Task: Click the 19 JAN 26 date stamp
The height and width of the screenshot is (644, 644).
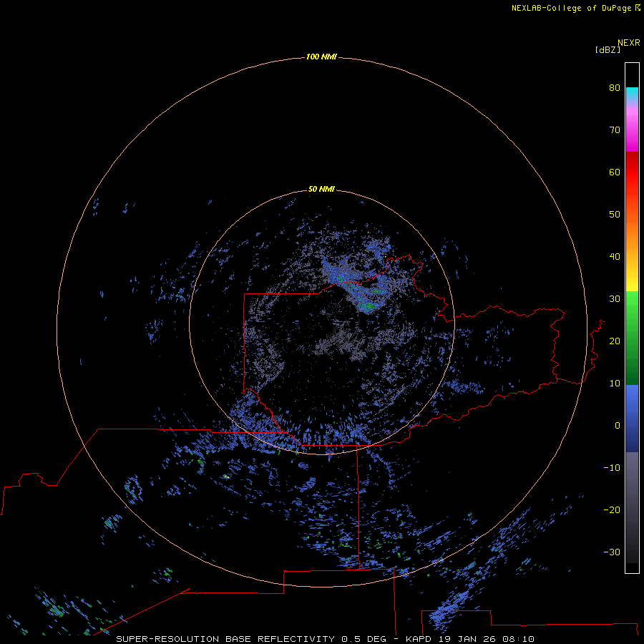Action: coord(467,639)
